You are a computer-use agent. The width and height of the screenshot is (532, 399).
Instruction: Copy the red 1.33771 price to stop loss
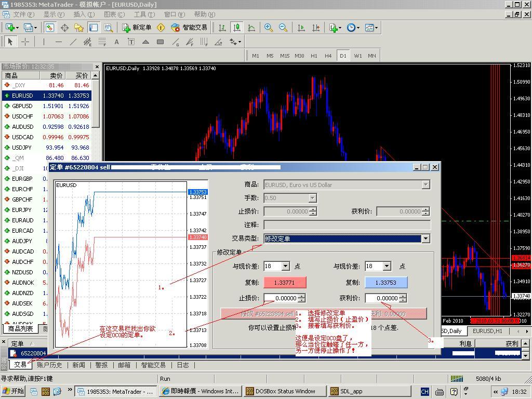pos(285,282)
